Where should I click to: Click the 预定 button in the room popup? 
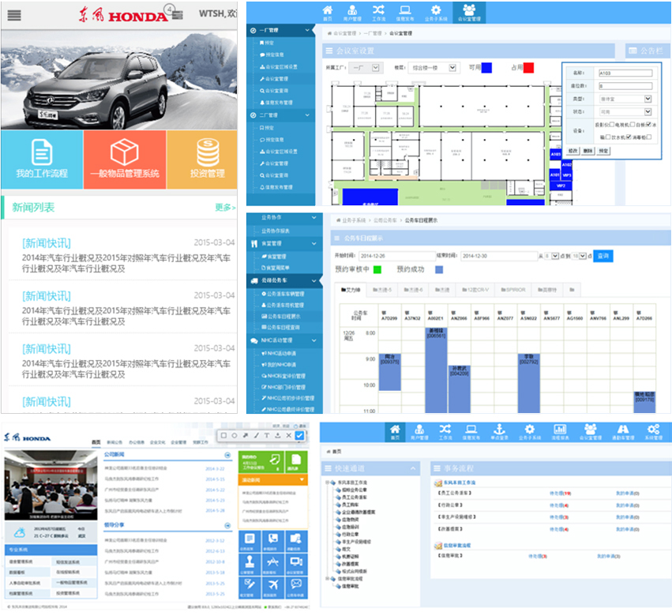click(603, 151)
